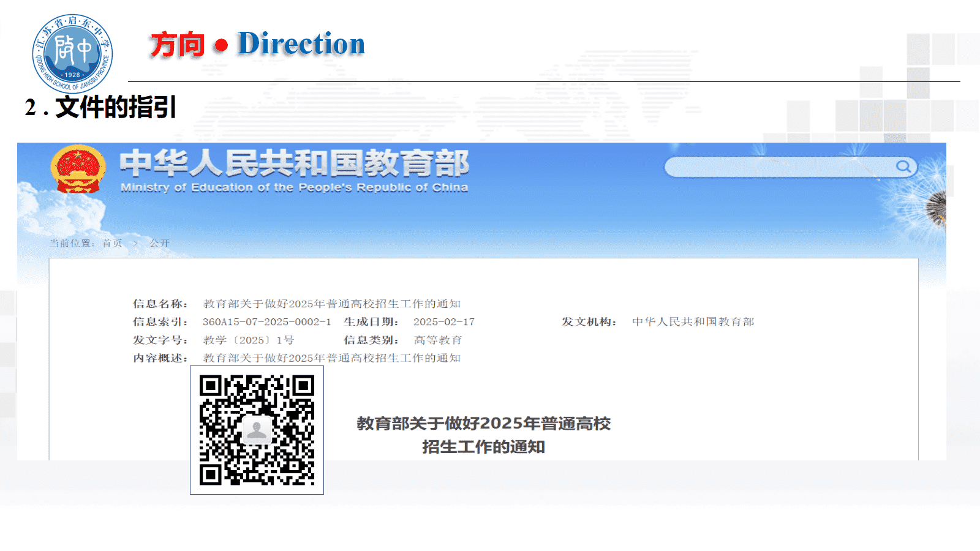Click the issuer value 中华人民共和国教育部

pyautogui.click(x=693, y=322)
